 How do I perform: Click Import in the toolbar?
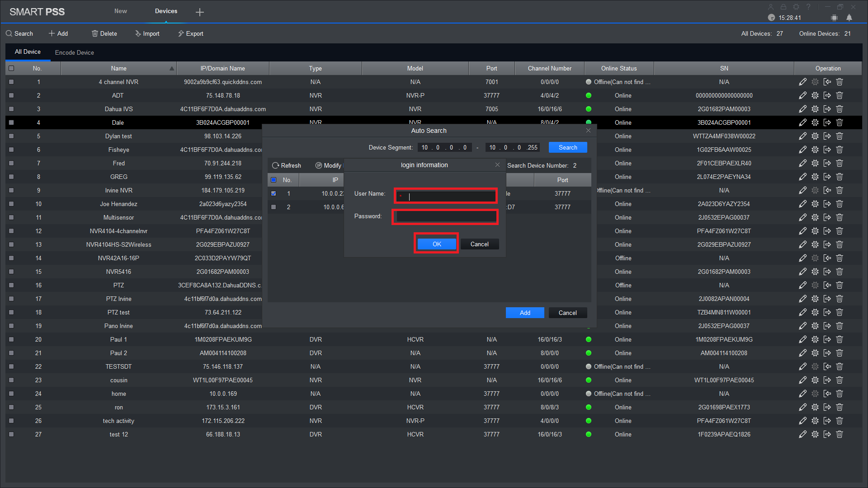147,33
